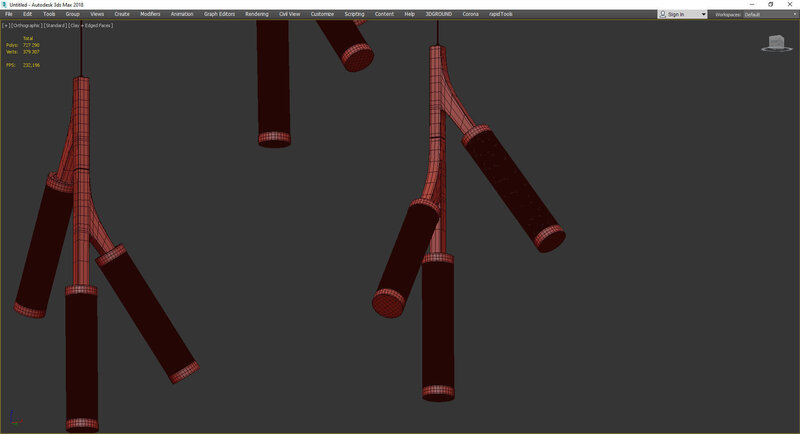Open the Standard shading label menu
Screen dimensions: 800x434
(x=55, y=25)
